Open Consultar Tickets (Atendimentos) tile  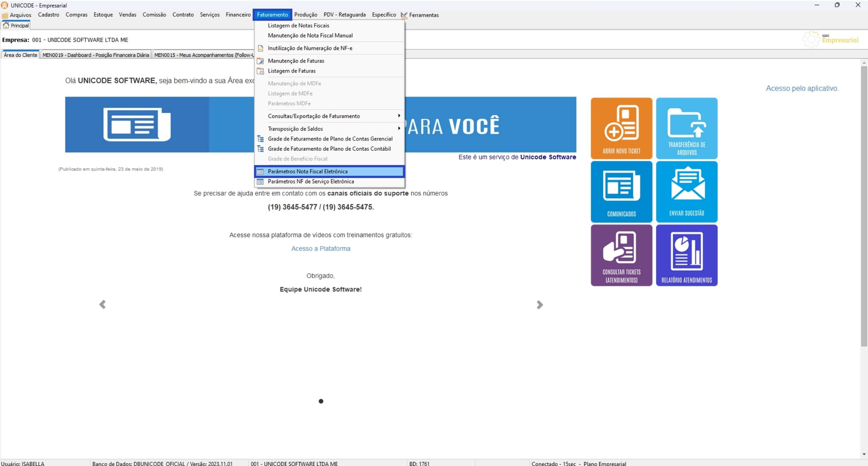(621, 255)
